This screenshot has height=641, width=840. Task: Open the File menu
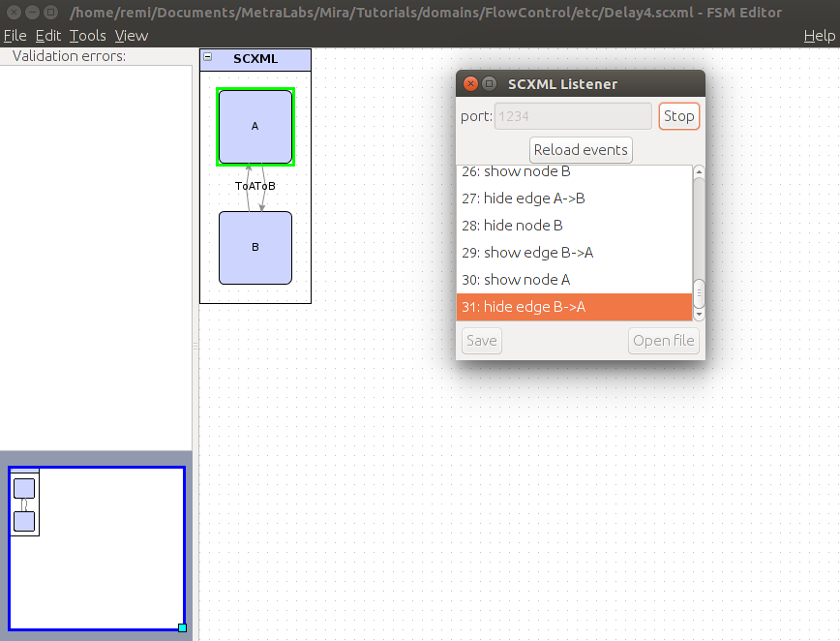point(15,36)
